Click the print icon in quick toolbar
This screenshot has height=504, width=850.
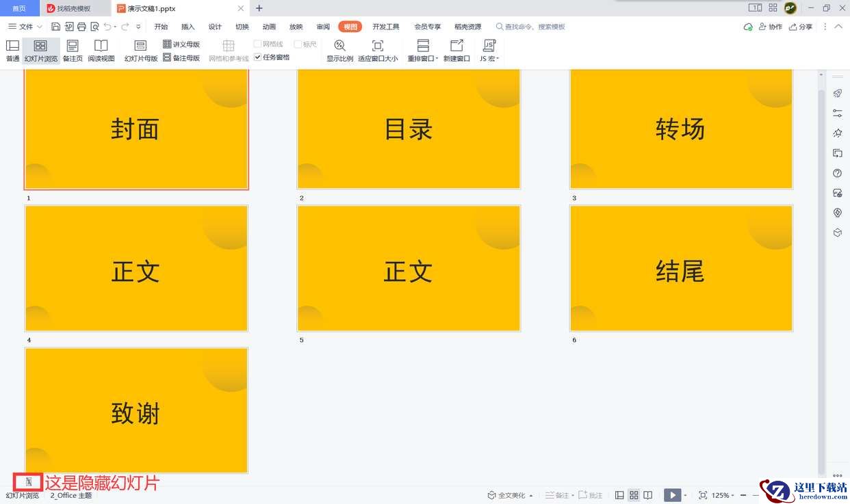[82, 27]
